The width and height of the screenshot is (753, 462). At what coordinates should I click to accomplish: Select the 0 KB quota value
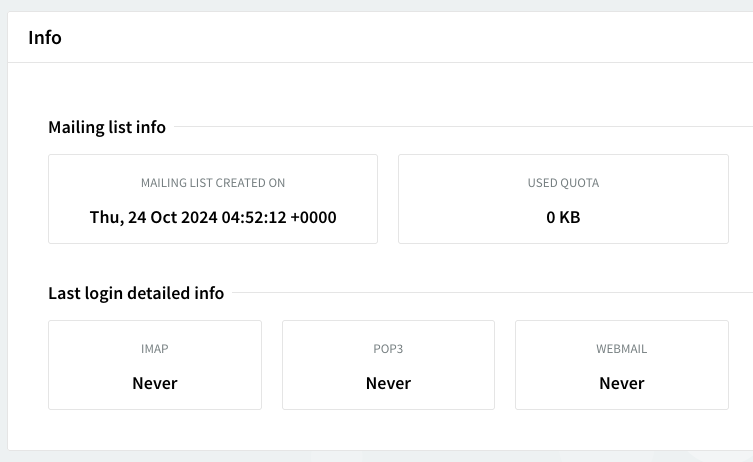[563, 217]
